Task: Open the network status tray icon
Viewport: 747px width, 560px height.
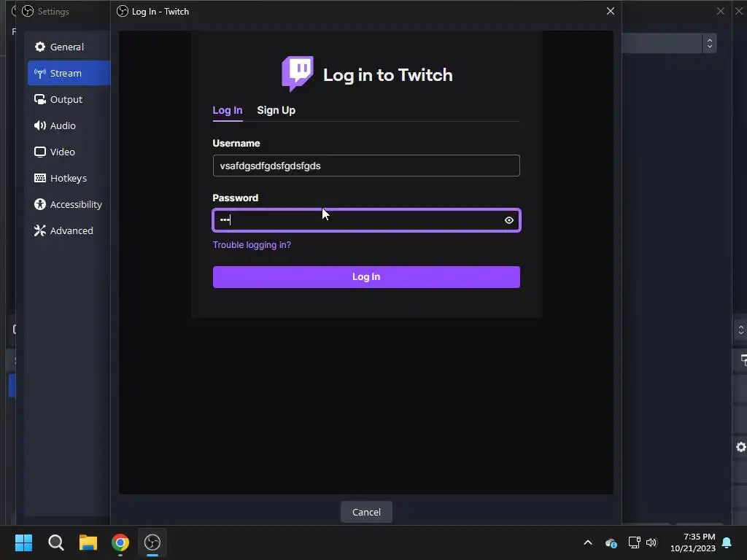Action: coord(634,542)
